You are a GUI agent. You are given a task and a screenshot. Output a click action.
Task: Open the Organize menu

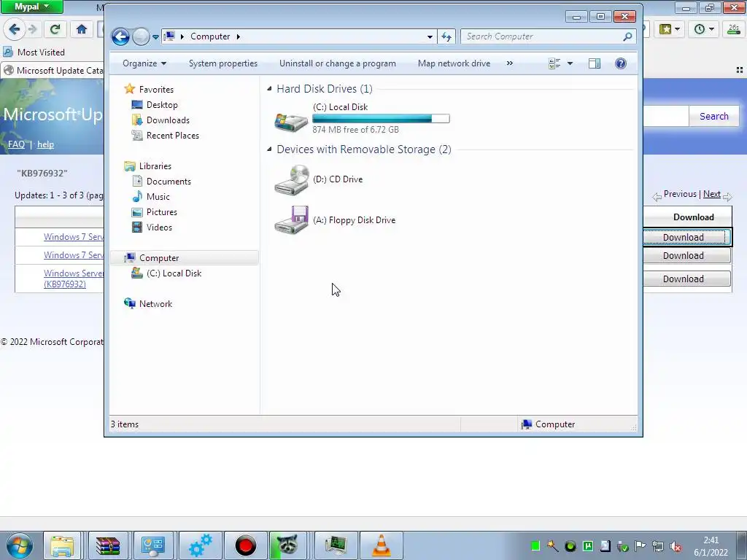(x=144, y=63)
